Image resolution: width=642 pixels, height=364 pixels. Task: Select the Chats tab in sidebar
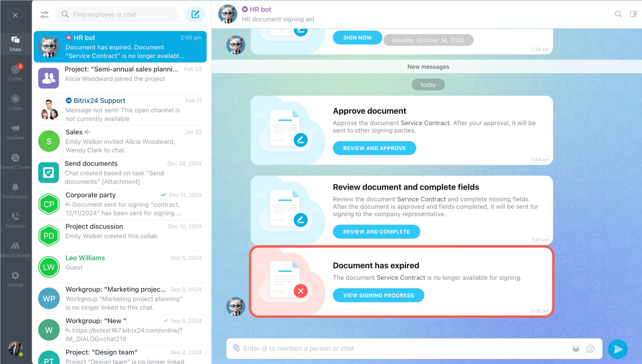[x=16, y=43]
